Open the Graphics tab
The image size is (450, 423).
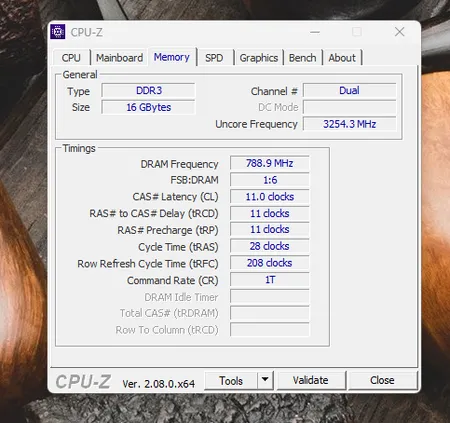[x=259, y=58]
